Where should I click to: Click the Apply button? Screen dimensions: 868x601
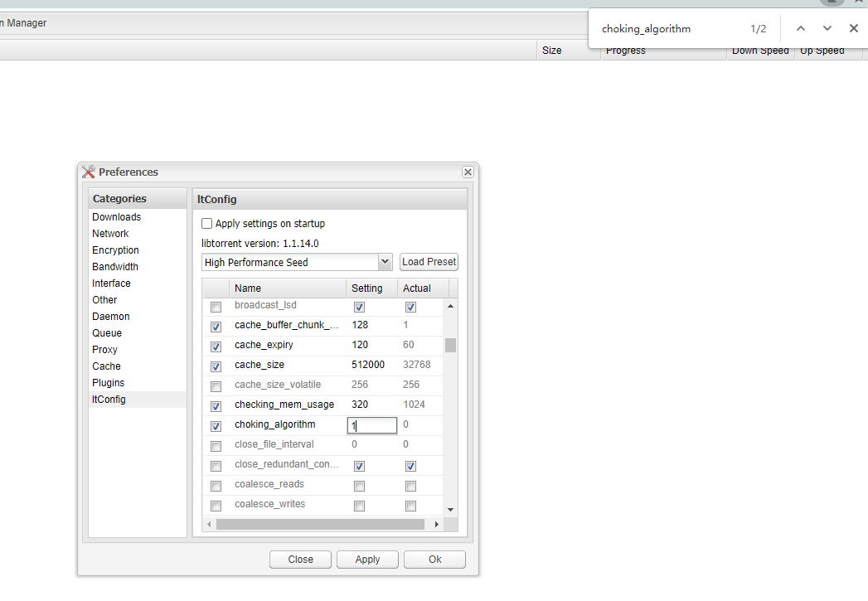click(x=367, y=560)
